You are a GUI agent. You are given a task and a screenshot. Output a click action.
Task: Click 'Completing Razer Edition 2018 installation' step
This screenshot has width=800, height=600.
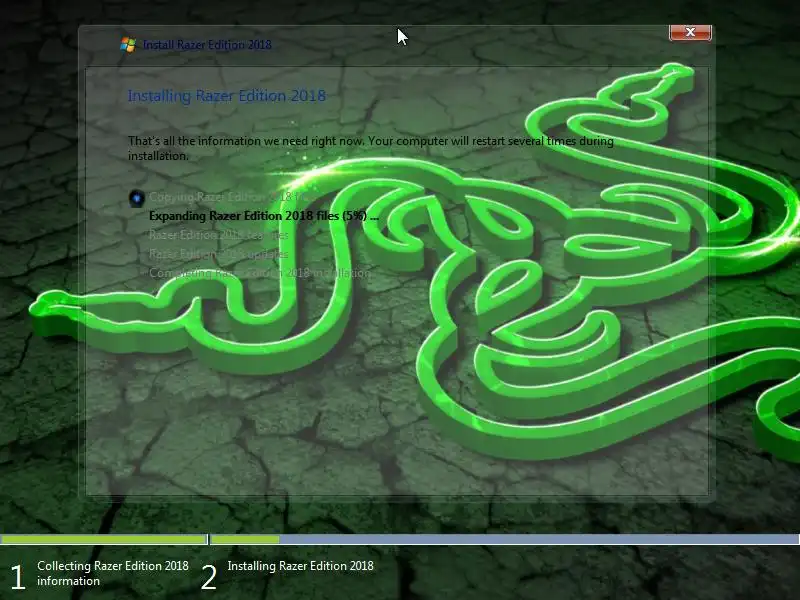pos(259,273)
